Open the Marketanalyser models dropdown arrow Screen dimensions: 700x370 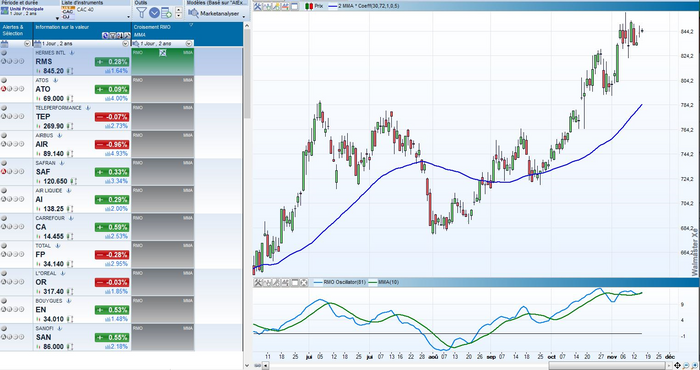tap(244, 17)
